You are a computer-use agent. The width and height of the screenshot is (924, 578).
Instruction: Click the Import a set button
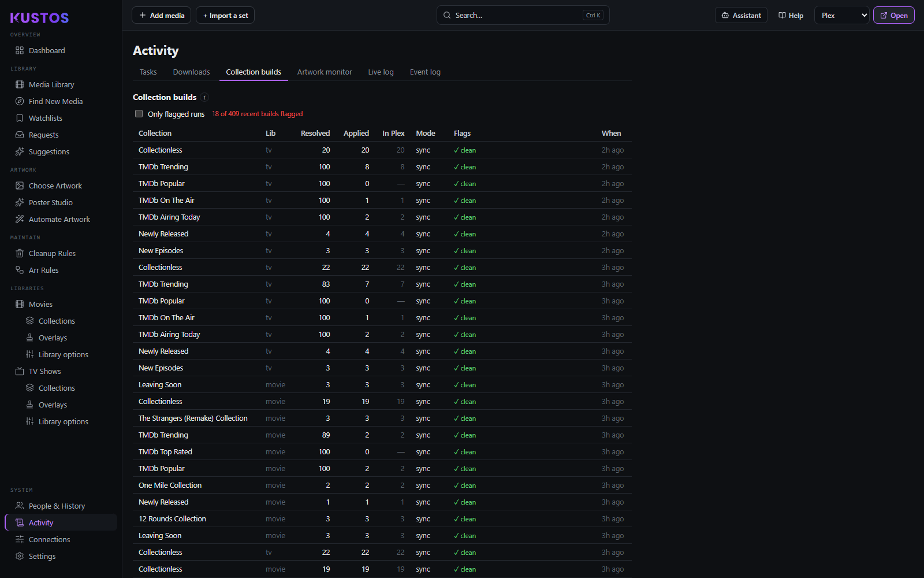click(225, 16)
